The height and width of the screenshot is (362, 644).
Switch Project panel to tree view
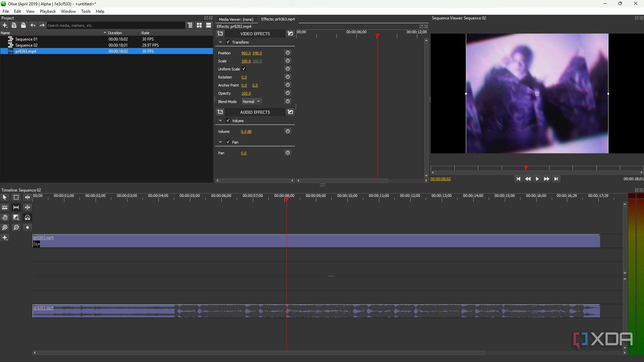click(190, 25)
